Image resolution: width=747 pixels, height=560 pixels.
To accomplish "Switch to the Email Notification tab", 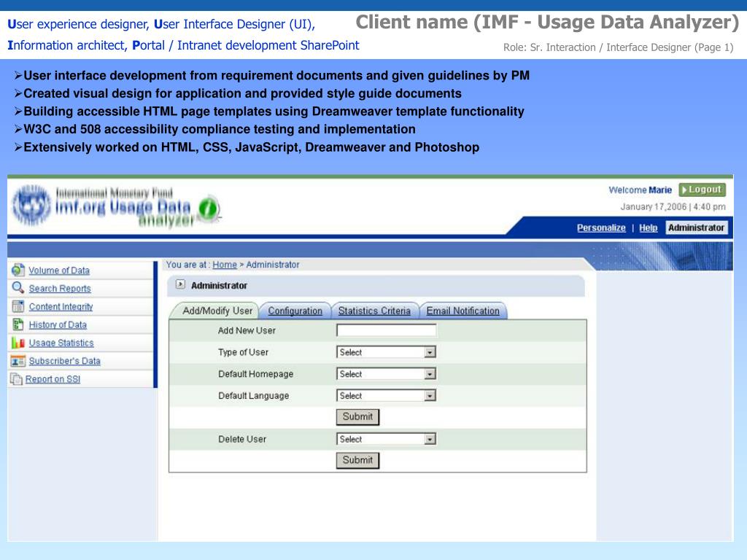I will [462, 311].
